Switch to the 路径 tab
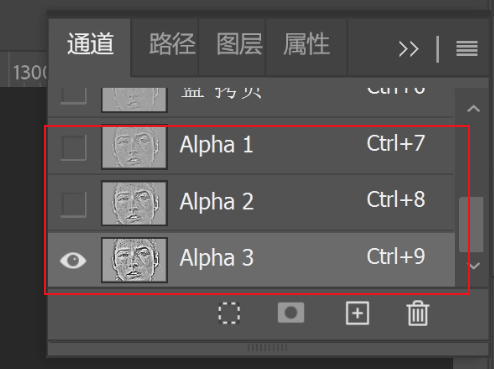The width and height of the screenshot is (494, 369). [x=172, y=44]
